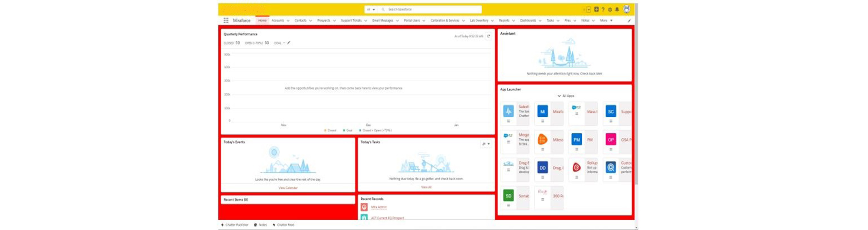Screen dimensions: 868x230
Task: Launch the Merge app tile icon
Action: click(508, 136)
